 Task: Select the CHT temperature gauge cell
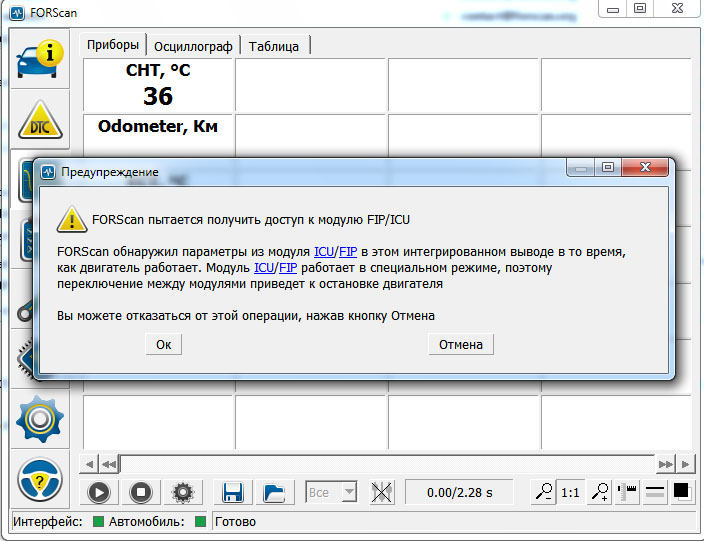click(x=158, y=84)
